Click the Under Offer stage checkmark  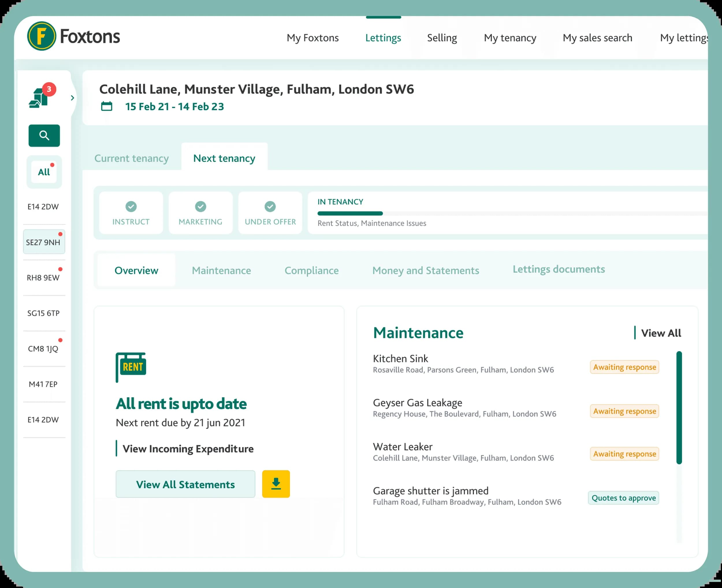tap(270, 206)
